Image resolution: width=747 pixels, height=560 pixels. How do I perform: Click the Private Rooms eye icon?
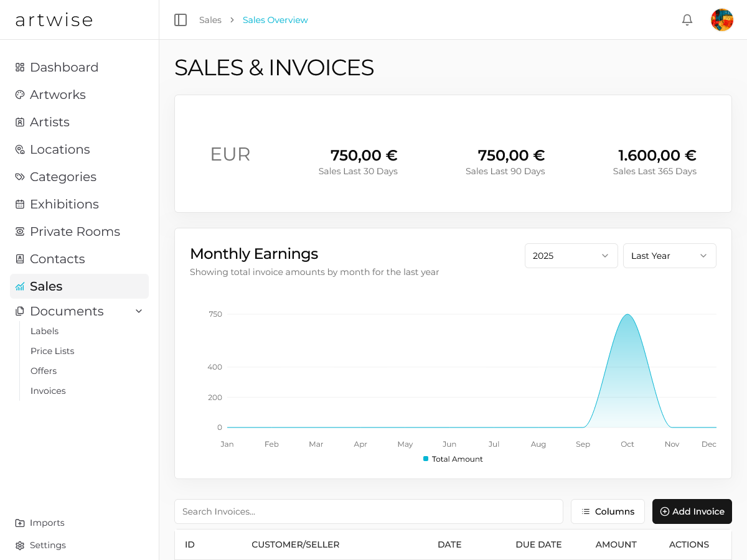(20, 231)
